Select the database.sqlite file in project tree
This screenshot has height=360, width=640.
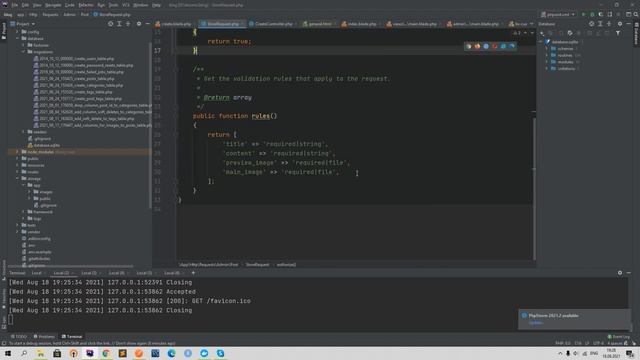click(44, 145)
